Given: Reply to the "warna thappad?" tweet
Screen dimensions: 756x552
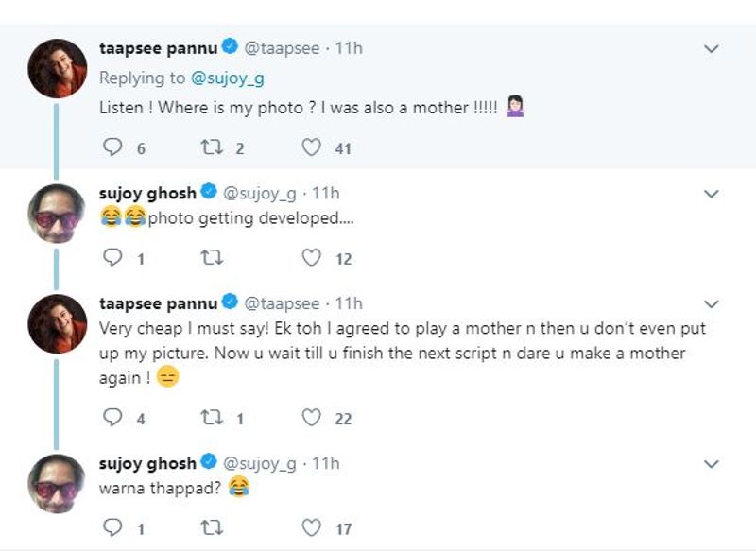Looking at the screenshot, I should tap(112, 526).
